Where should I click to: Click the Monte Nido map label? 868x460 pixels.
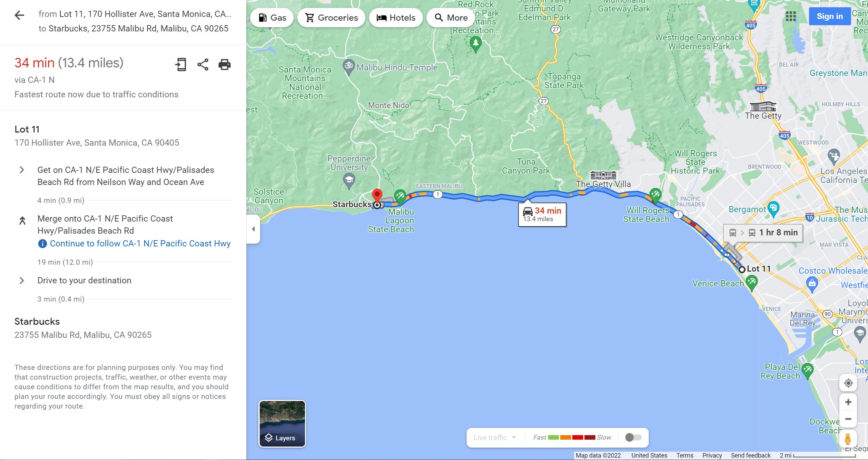tap(388, 105)
